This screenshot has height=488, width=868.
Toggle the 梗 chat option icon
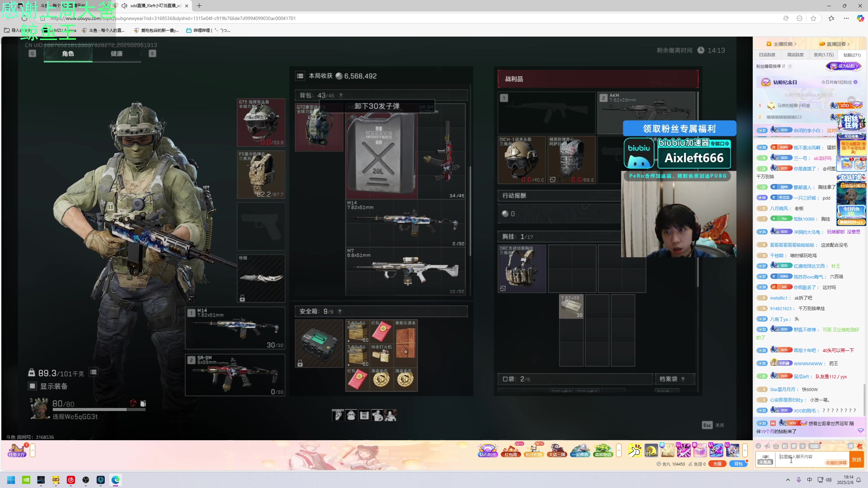point(794,446)
